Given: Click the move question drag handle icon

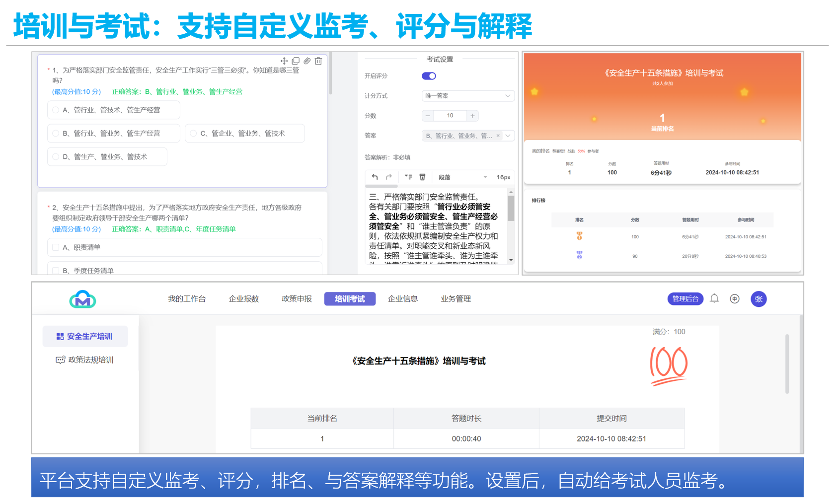Looking at the screenshot, I should pyautogui.click(x=284, y=61).
